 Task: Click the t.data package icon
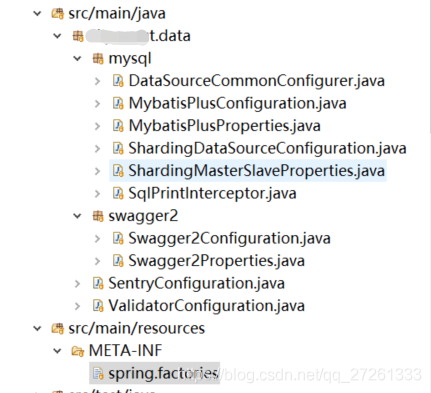pos(78,36)
